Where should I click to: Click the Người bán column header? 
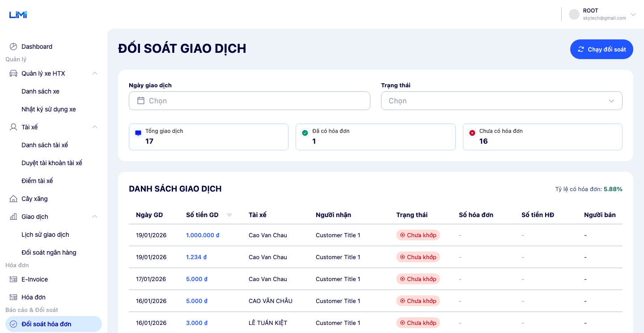coord(600,215)
